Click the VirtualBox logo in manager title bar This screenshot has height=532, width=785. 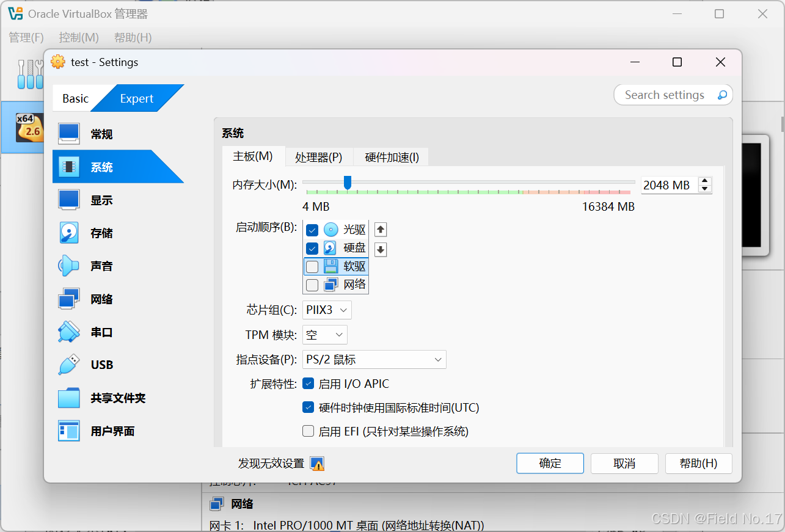pyautogui.click(x=15, y=13)
